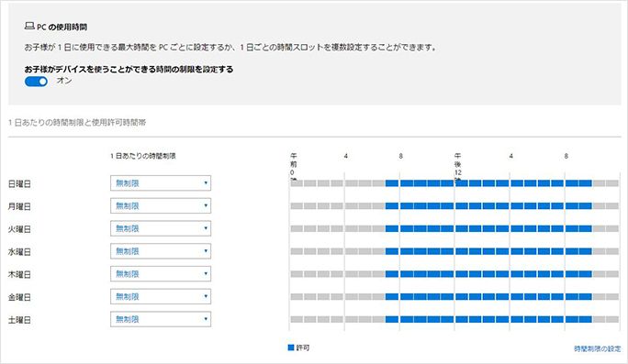628x364 pixels.
Task: Open the 時間制限の設定 link
Action: click(x=597, y=348)
